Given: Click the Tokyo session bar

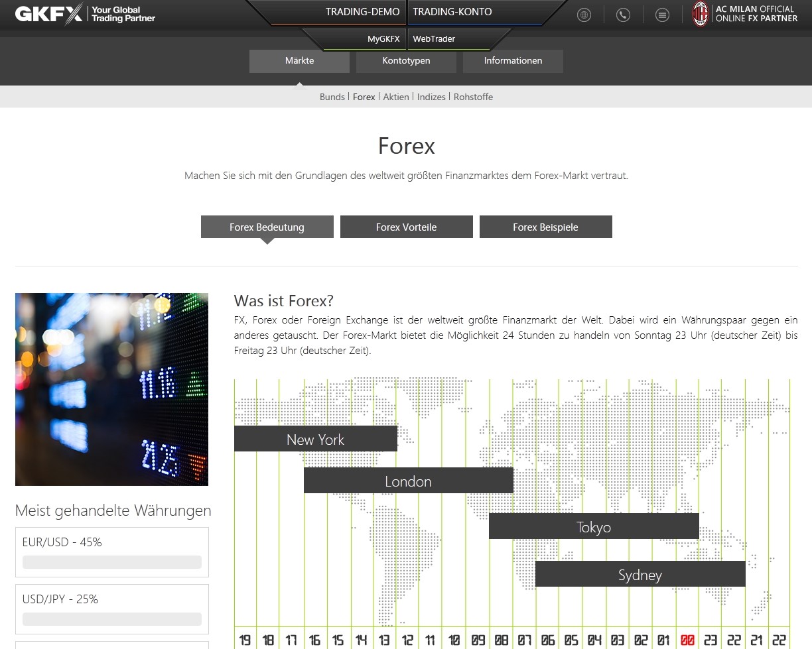Looking at the screenshot, I should pyautogui.click(x=594, y=526).
